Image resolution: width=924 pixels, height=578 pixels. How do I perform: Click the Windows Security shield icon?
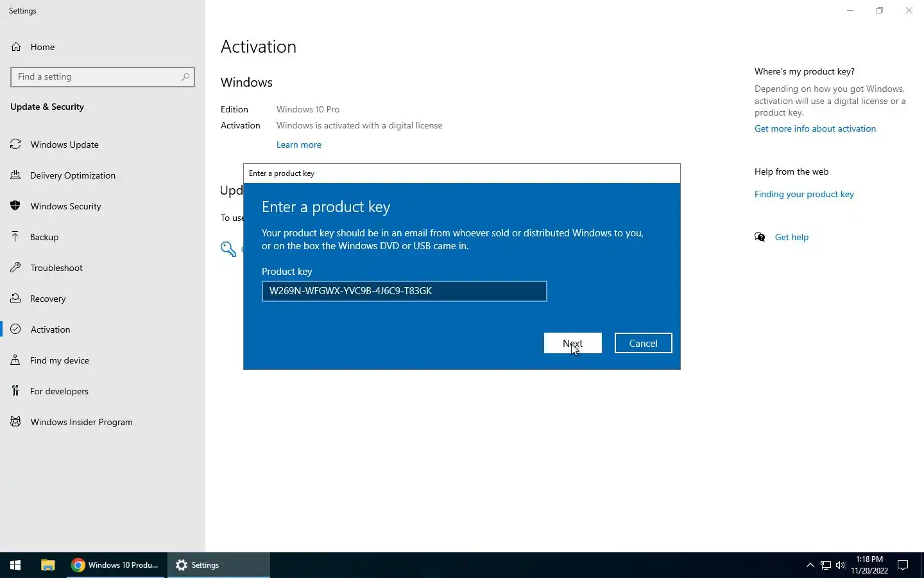[x=15, y=206]
